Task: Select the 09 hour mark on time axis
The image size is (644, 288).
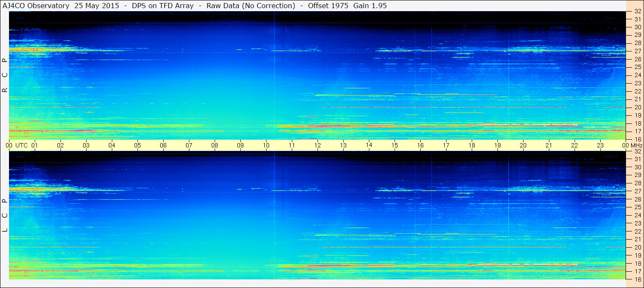Action: coord(240,145)
